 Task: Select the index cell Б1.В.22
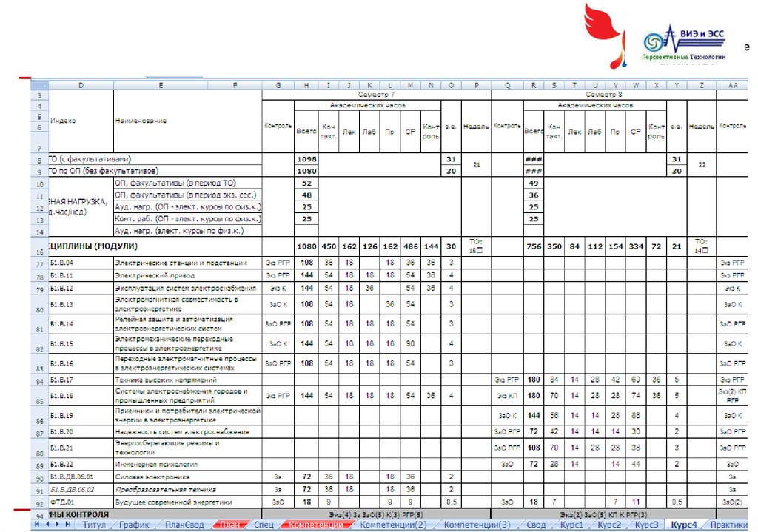pyautogui.click(x=81, y=465)
